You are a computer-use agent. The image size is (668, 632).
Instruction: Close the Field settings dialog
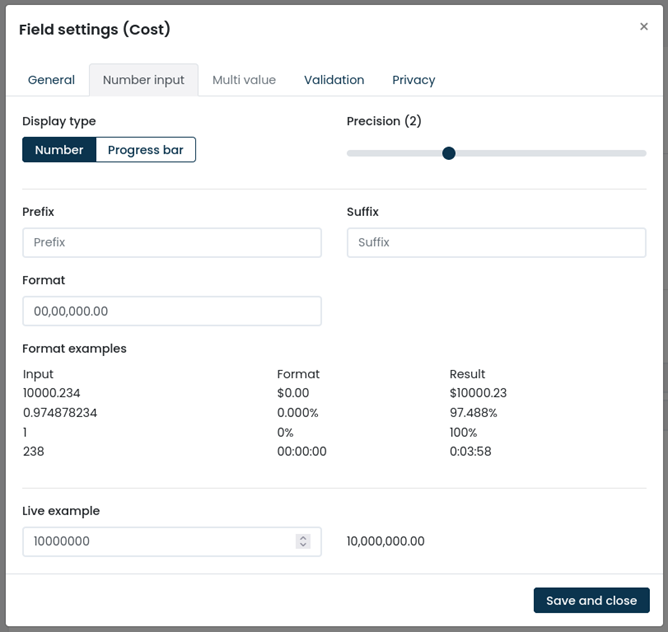[644, 26]
